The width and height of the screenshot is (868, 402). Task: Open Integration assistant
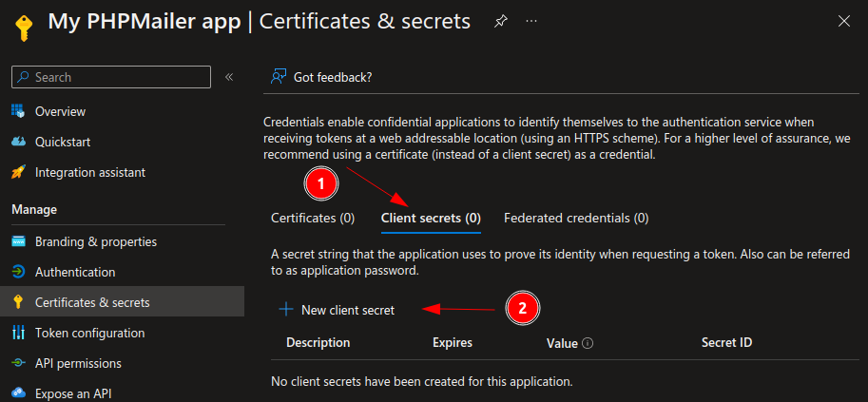pos(90,172)
